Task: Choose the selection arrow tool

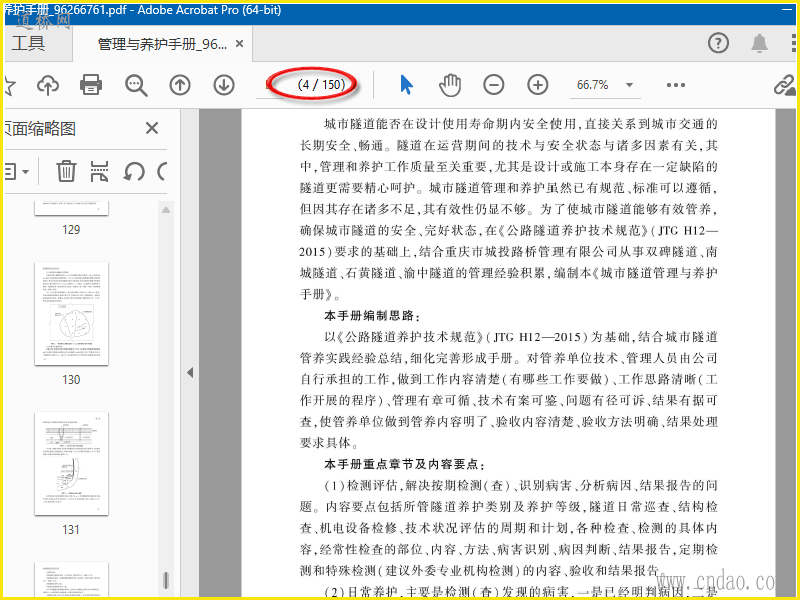Action: tap(407, 85)
